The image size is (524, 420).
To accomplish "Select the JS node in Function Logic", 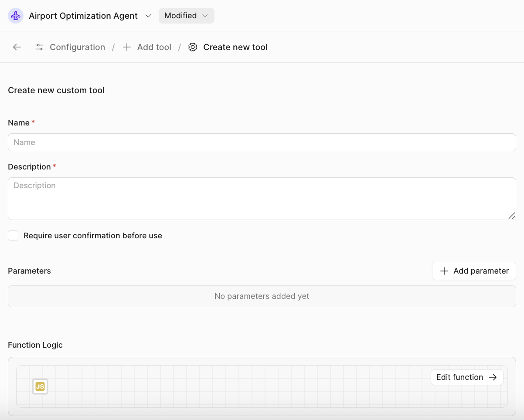I will pyautogui.click(x=40, y=386).
